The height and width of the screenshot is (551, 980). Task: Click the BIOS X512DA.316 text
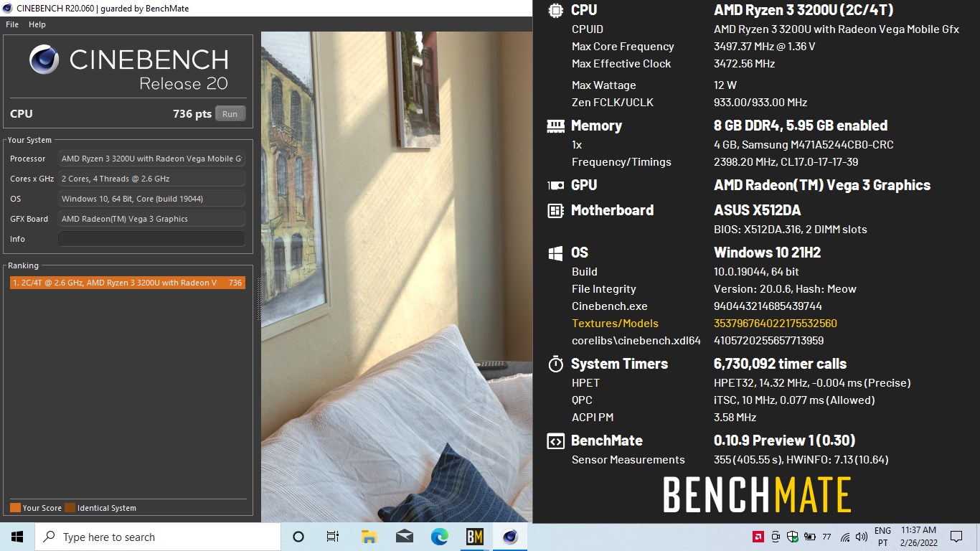click(x=791, y=230)
